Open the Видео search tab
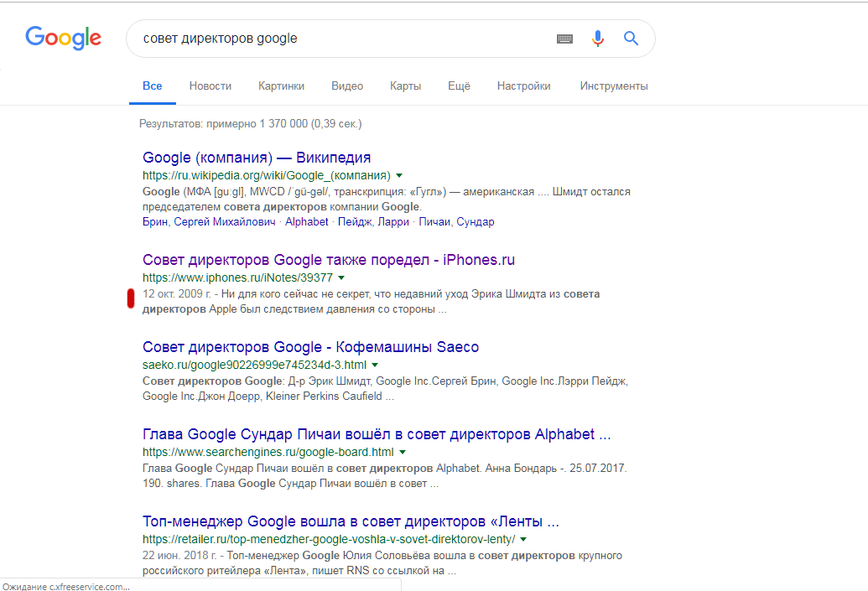Screen dimensions: 868x591 347,86
